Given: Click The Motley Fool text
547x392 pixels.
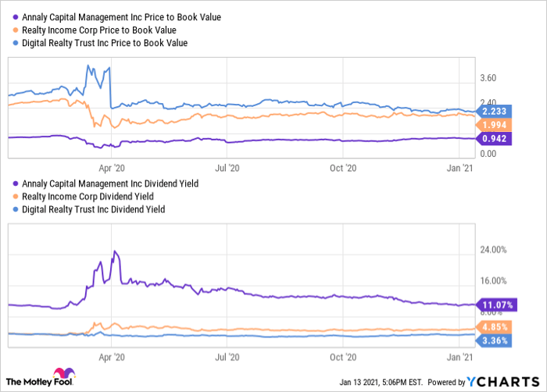Looking at the screenshot, I should (28, 381).
